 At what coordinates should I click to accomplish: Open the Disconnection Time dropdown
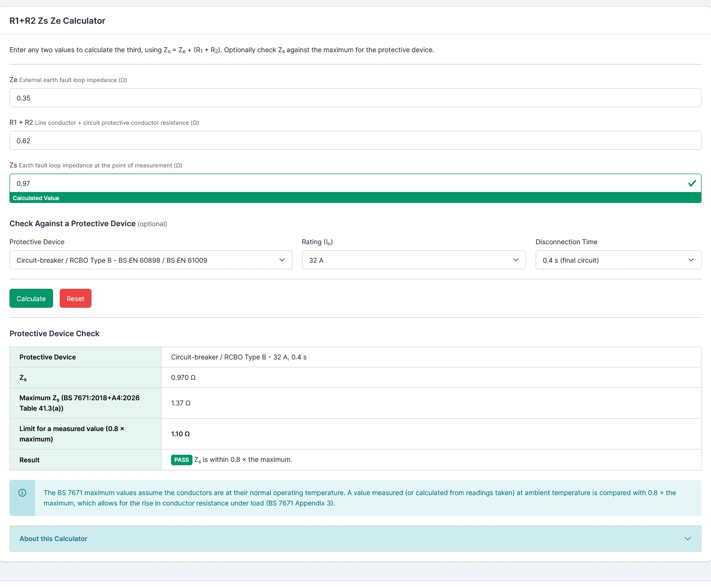click(x=619, y=260)
